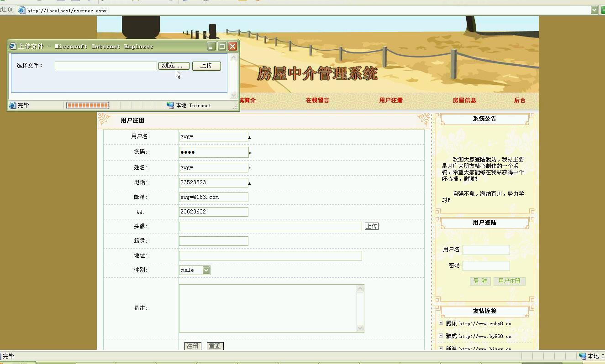Click the 上传 button in upload popup
Screen dimensions: 605x364
point(206,66)
